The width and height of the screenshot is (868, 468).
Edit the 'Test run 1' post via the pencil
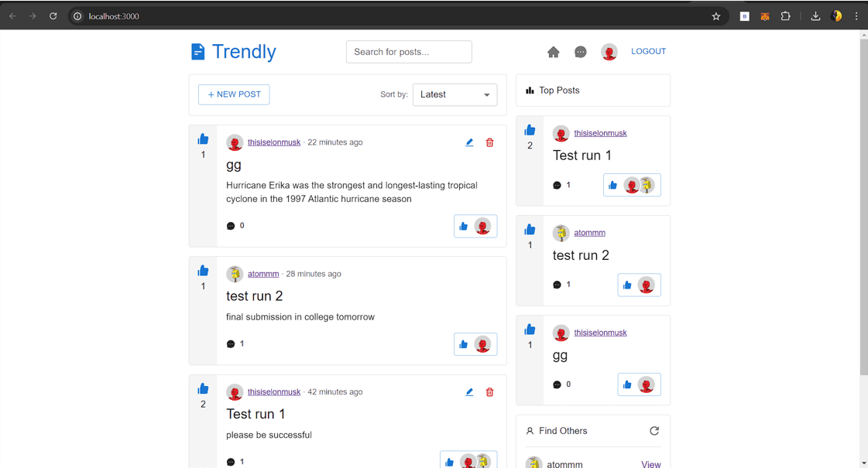point(469,391)
